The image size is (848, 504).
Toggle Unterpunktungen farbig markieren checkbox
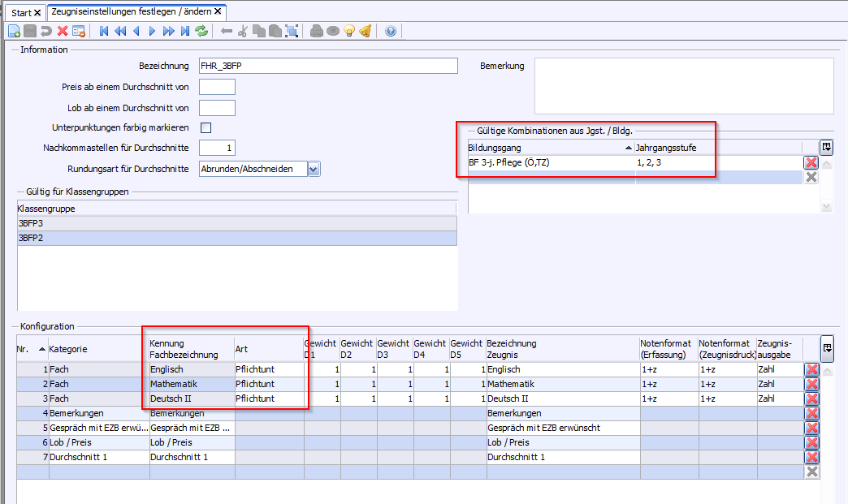[206, 127]
